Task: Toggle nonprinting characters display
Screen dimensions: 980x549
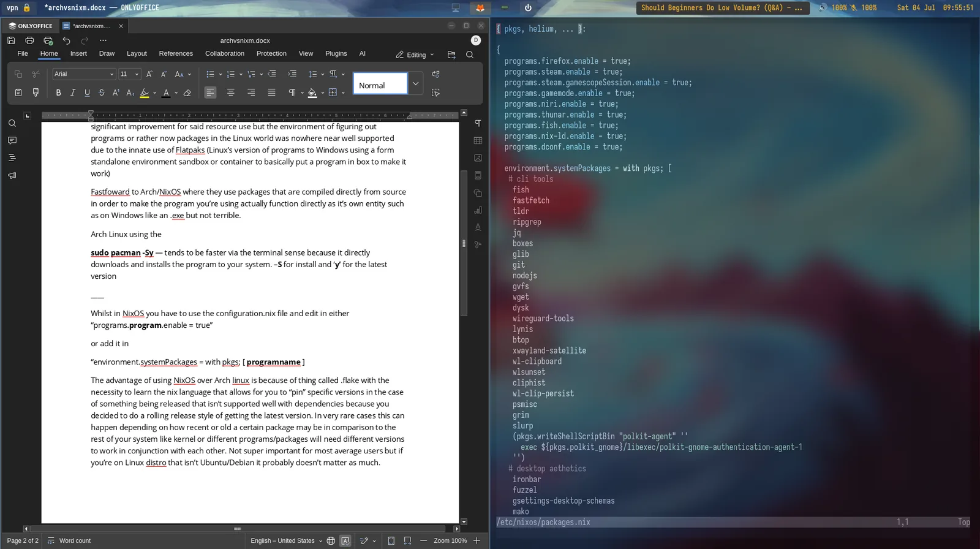Action: [x=292, y=93]
